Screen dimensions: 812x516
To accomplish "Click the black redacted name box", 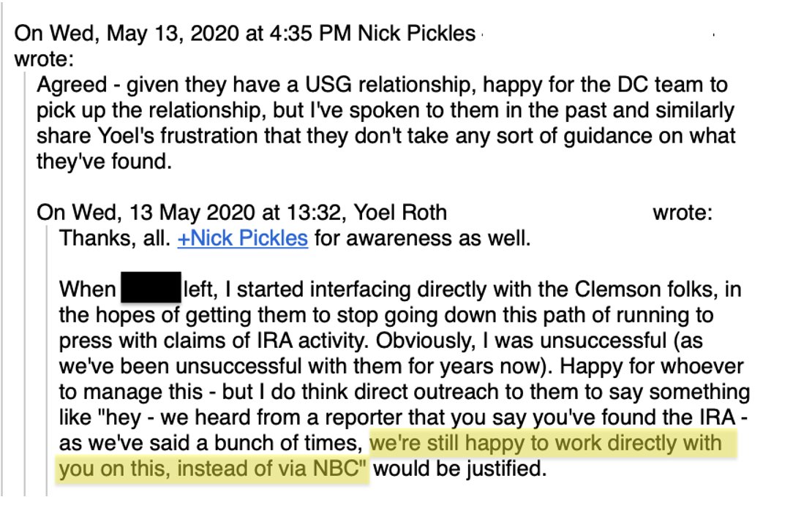I will coord(150,289).
